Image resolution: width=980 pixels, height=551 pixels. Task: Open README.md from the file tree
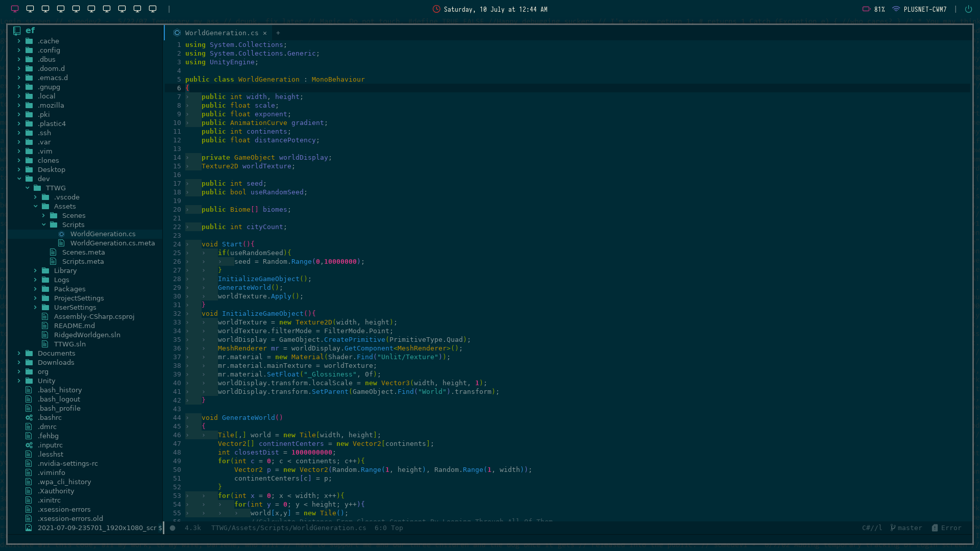pos(75,326)
